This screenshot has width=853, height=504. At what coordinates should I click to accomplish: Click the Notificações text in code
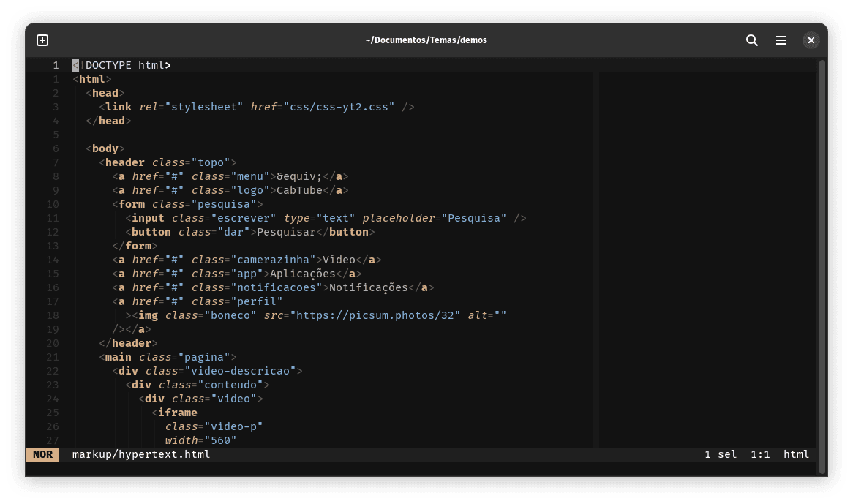pyautogui.click(x=368, y=287)
